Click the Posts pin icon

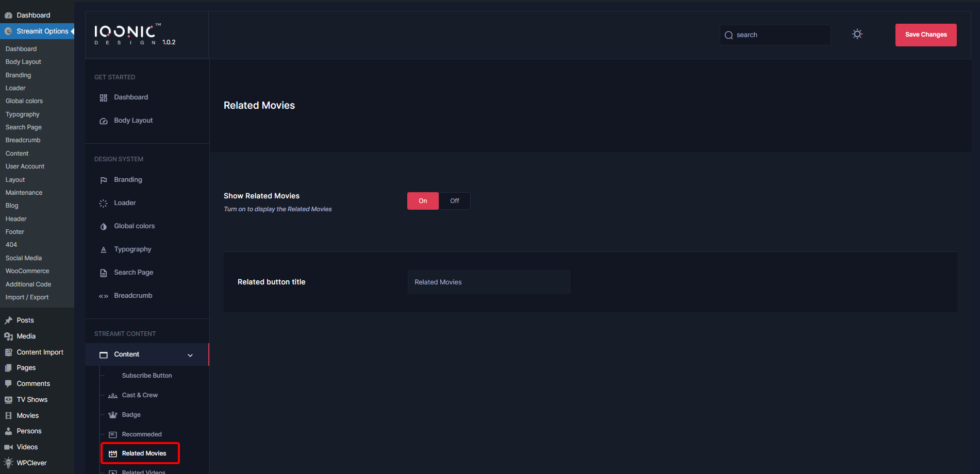pos(8,320)
